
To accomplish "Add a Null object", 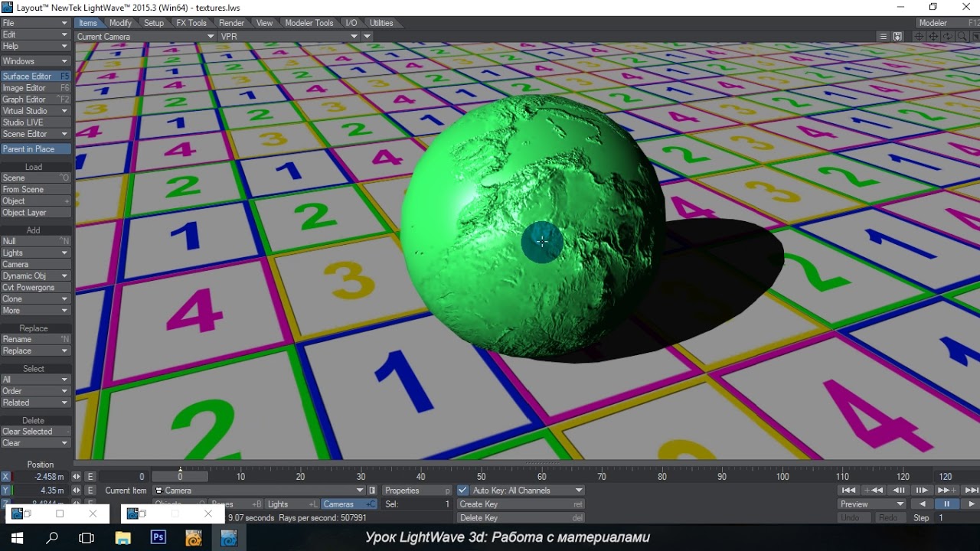I will 36,241.
